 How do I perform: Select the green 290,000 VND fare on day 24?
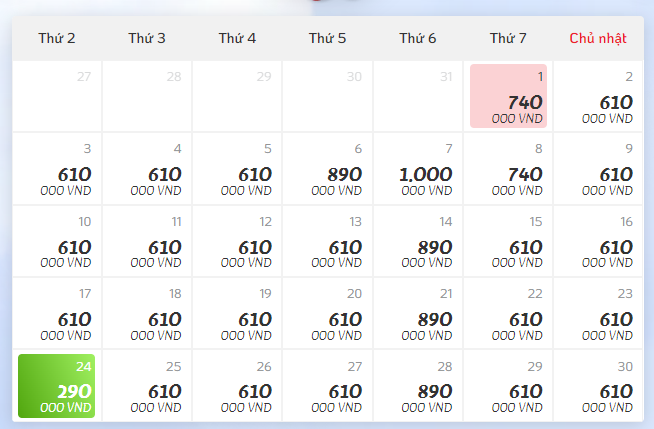click(57, 385)
